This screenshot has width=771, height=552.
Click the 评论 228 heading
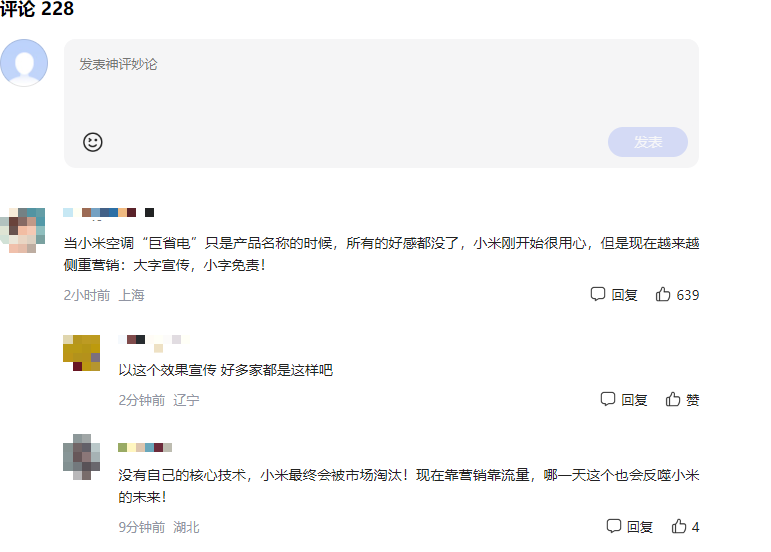click(x=37, y=9)
